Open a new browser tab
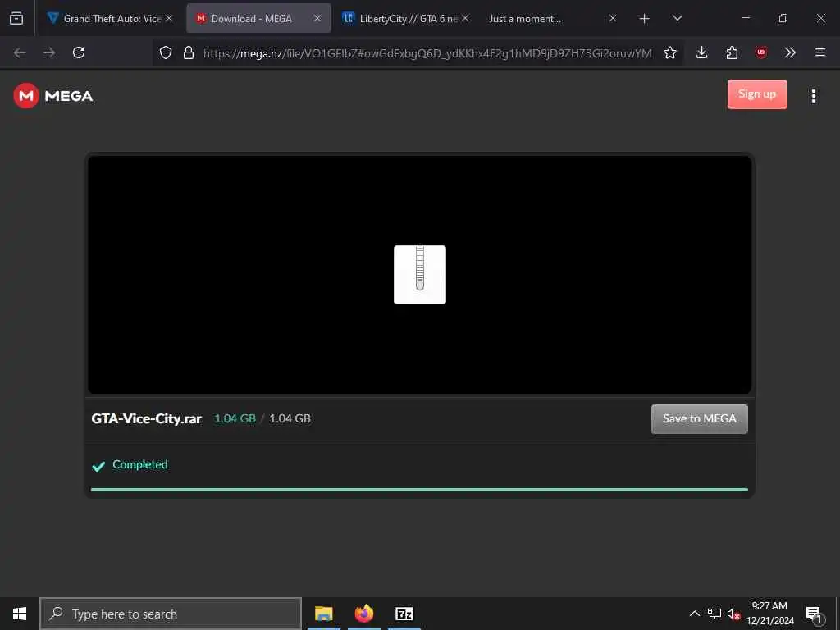Image resolution: width=840 pixels, height=630 pixels. click(645, 19)
